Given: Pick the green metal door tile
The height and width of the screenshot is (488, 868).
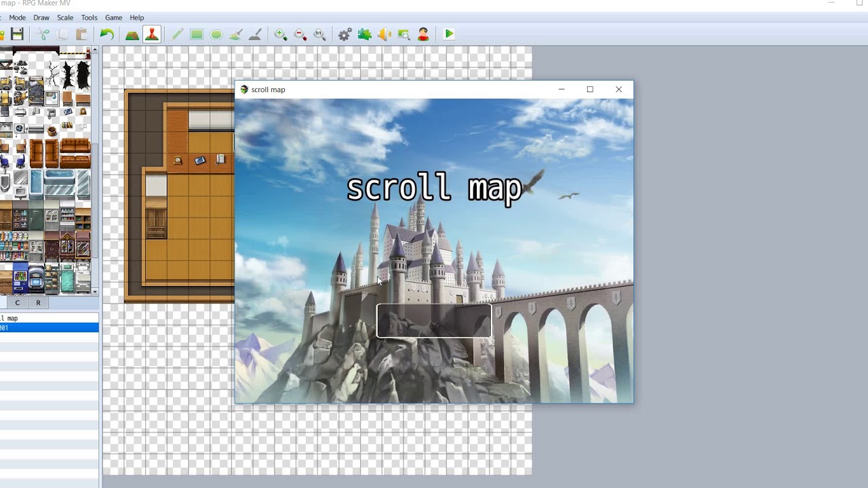Looking at the screenshot, I should click(37, 218).
